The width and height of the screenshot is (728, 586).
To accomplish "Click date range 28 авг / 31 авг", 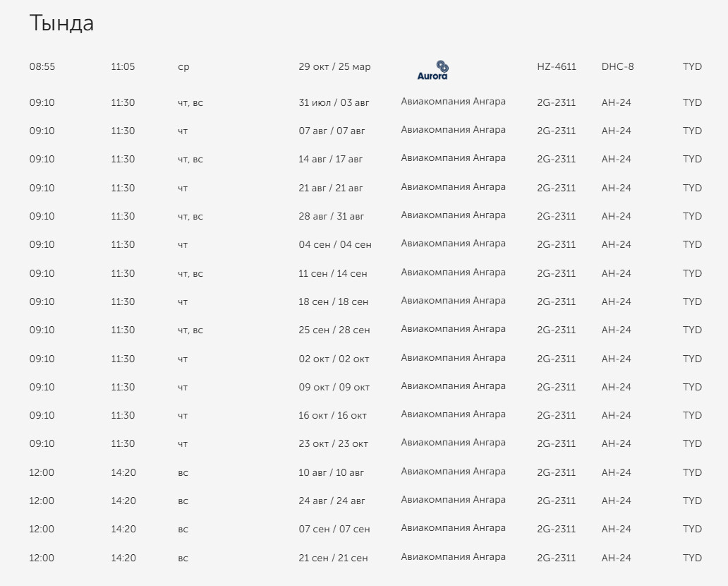I will (331, 217).
